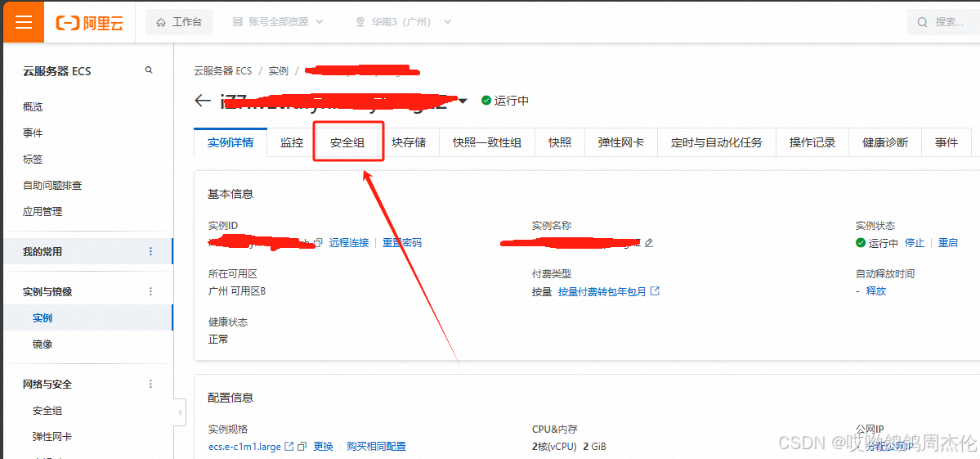Switch to the 监控 tab
Screen dimensions: 980x459
pos(291,142)
